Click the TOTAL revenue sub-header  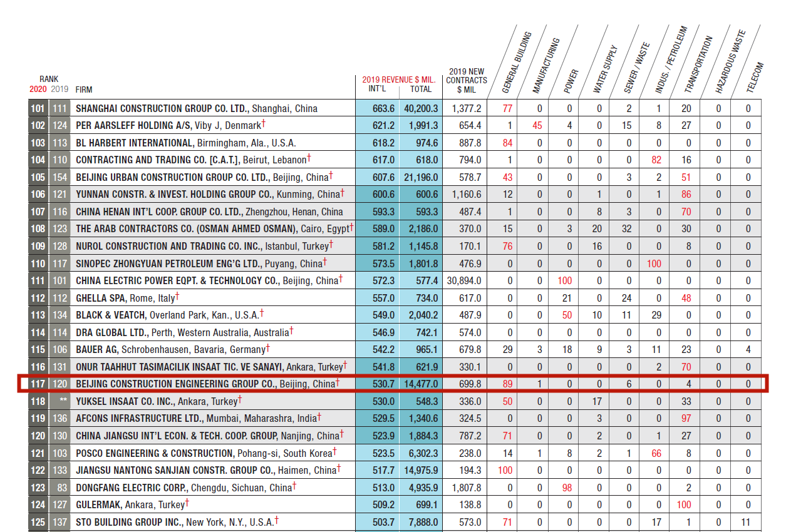coord(421,89)
